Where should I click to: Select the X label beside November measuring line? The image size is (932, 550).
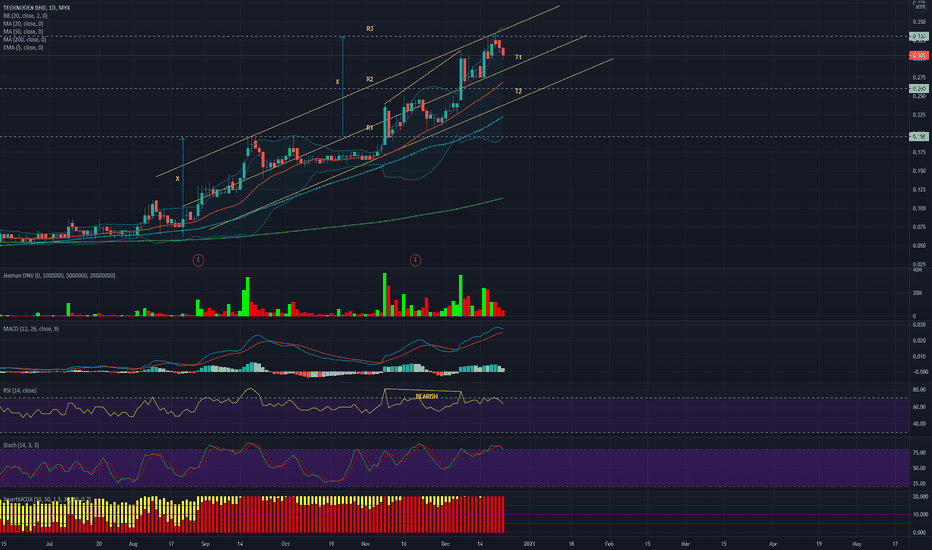(337, 82)
